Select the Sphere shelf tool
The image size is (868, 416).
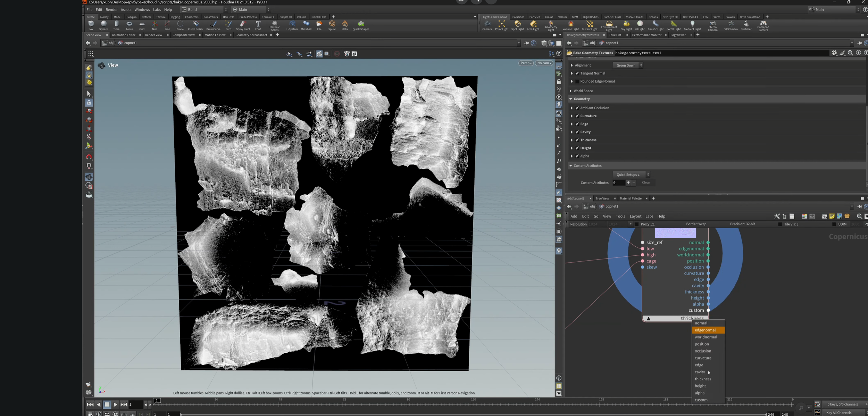(x=103, y=25)
